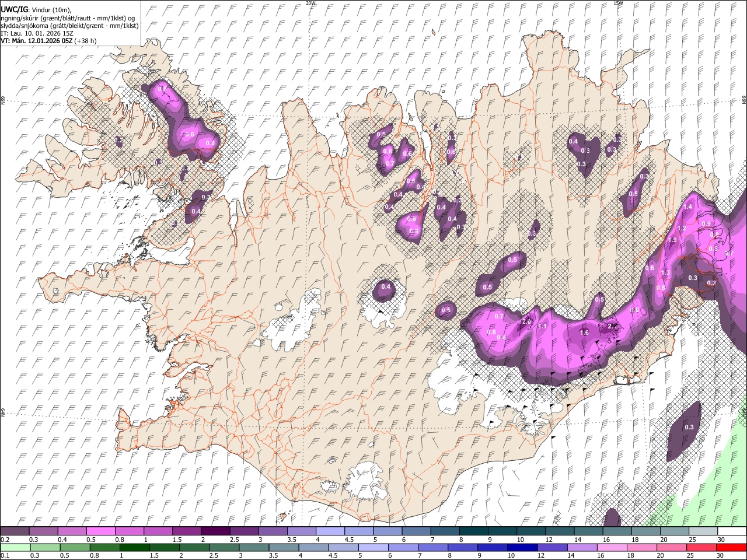Click the 1.9 precipitation value on the map
The image size is (747, 560).
click(672, 240)
